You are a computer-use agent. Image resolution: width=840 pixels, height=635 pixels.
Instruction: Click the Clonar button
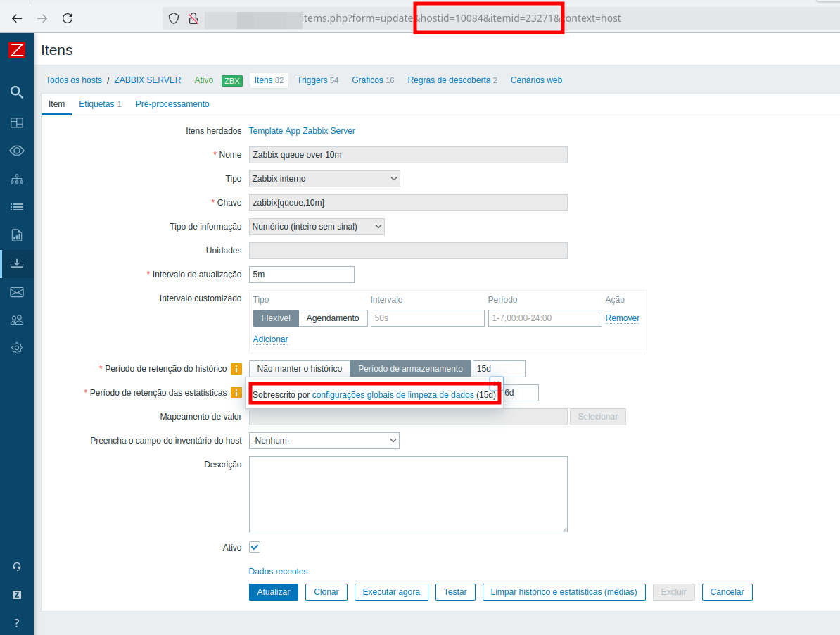(x=326, y=592)
